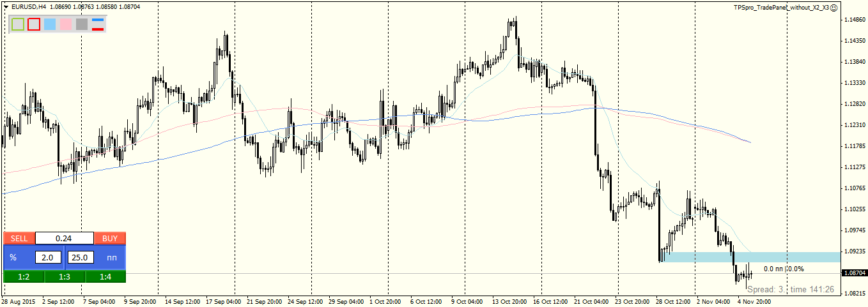Click the 1.12310 price level on axis
868x307 pixels.
coord(854,125)
